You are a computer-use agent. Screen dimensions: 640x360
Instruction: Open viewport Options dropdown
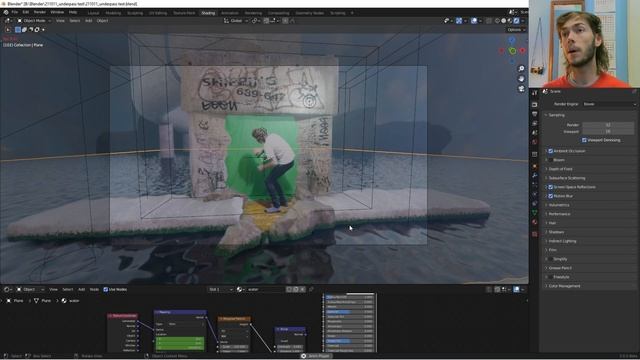516,30
